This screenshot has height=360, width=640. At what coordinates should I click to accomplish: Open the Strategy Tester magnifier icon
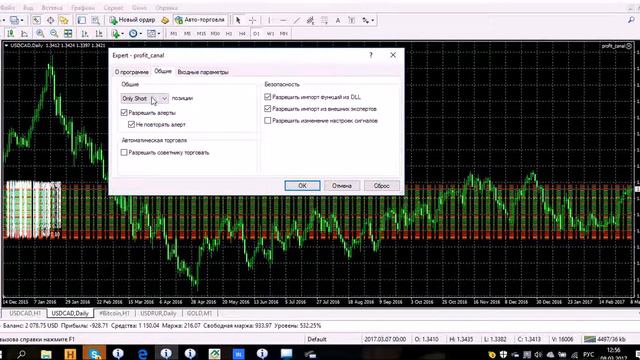point(96,20)
